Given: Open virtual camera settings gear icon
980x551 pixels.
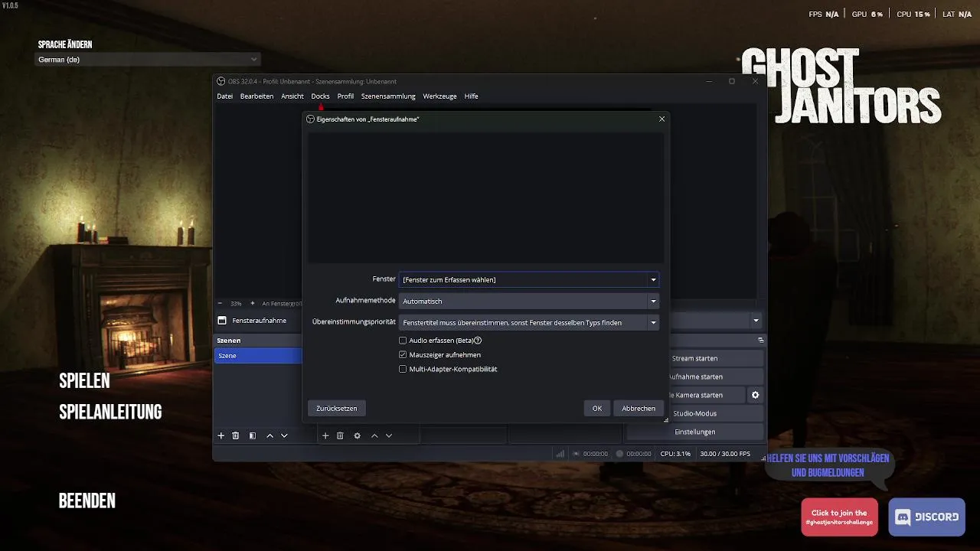Looking at the screenshot, I should coord(756,395).
